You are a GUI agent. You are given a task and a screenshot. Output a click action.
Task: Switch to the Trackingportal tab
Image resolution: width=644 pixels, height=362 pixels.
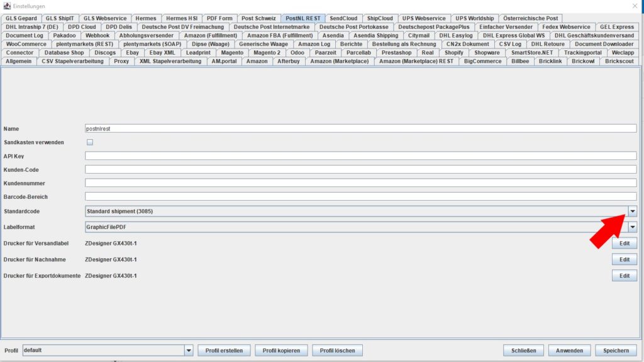pyautogui.click(x=582, y=53)
